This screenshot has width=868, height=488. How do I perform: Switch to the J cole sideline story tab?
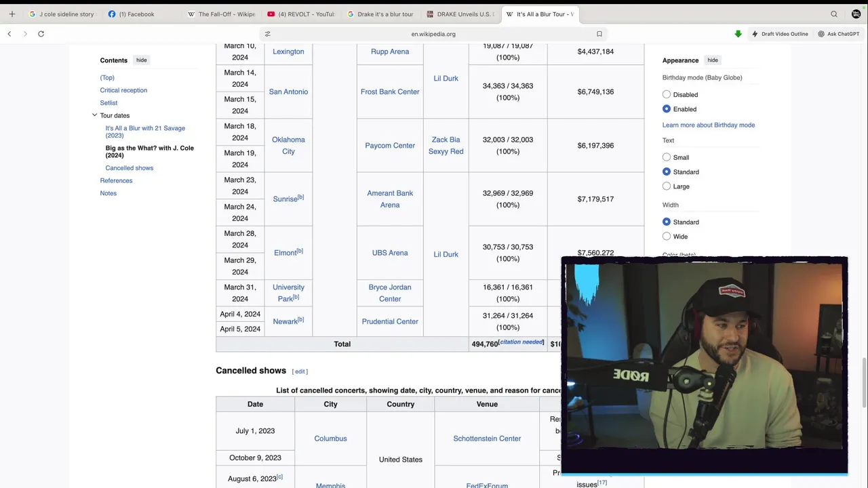[61, 14]
